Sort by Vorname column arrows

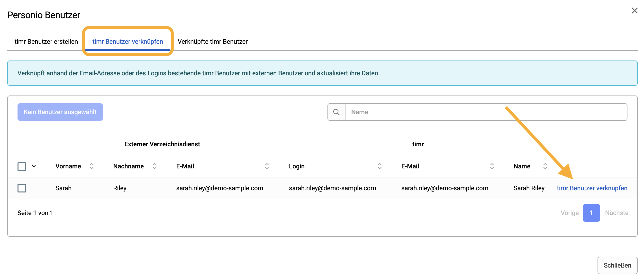91,166
